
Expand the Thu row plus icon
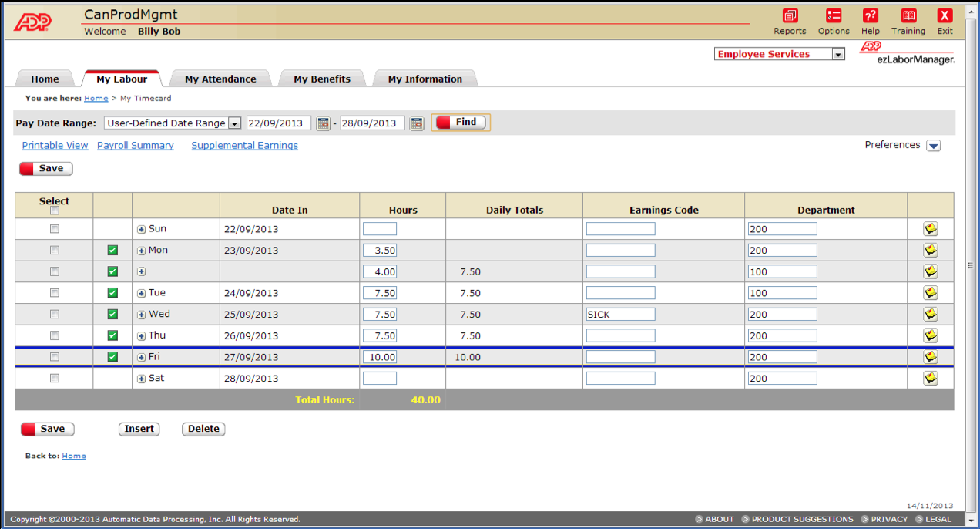pos(142,336)
